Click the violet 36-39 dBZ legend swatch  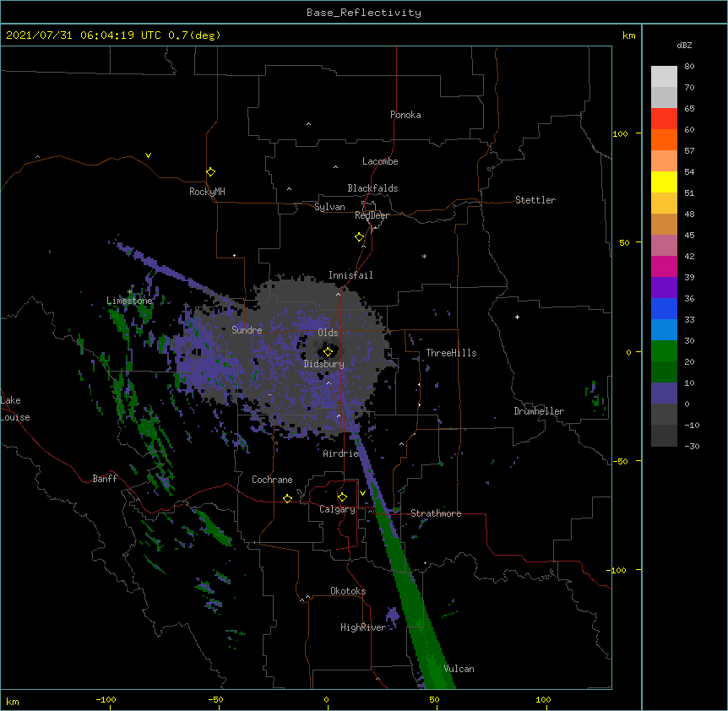coord(664,287)
